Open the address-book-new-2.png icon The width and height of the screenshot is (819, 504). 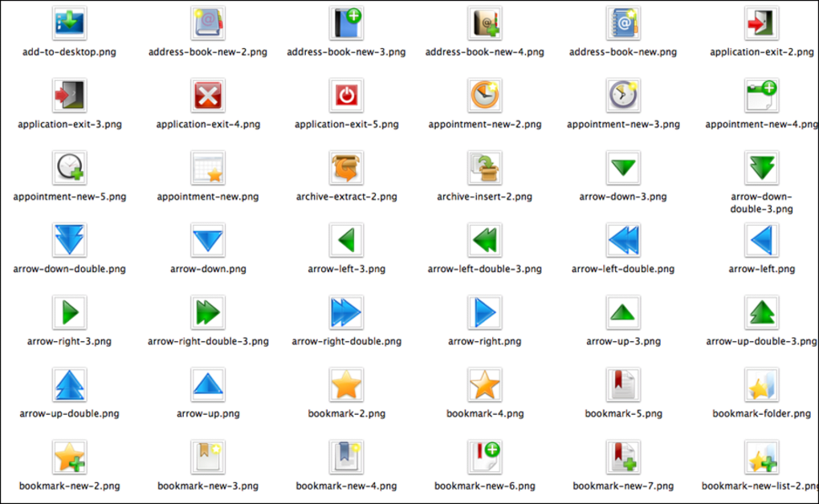tap(207, 22)
